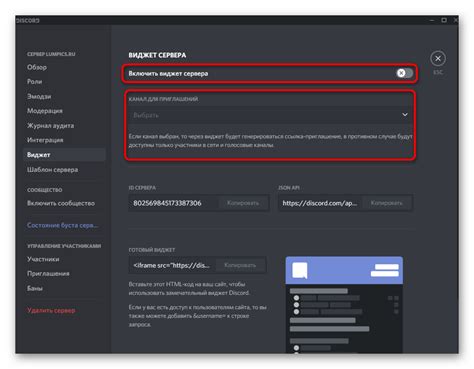Select the JSON API URL field

tap(320, 203)
